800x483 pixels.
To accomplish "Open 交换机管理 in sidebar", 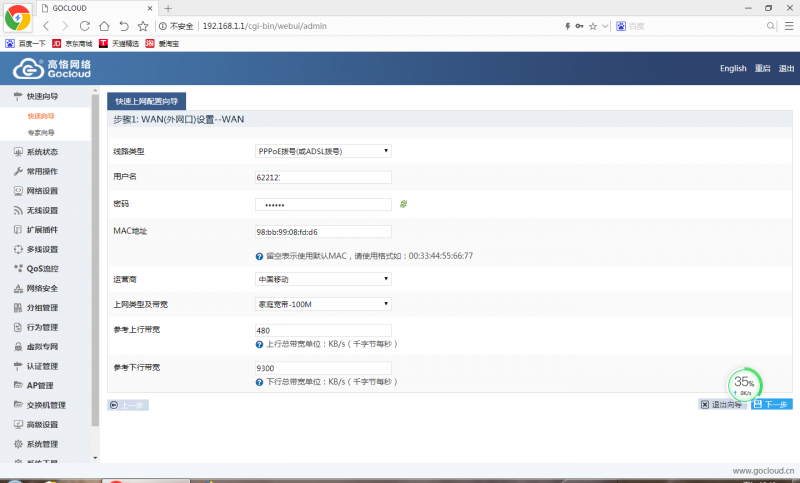I will pyautogui.click(x=46, y=405).
